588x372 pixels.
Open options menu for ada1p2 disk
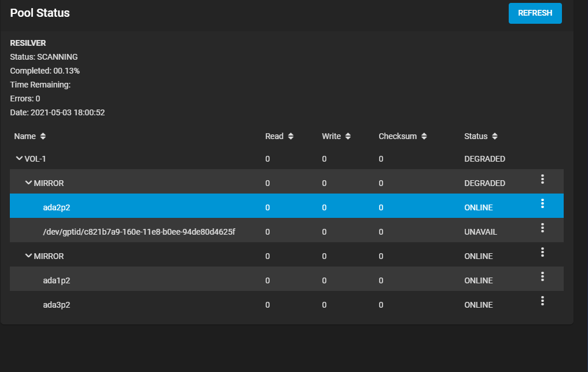coord(542,276)
